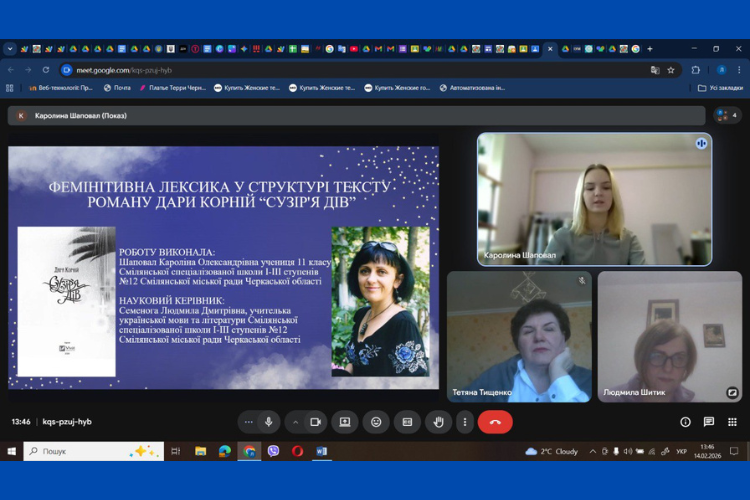Open more options three-dot menu
Screen dimensions: 750x500
click(x=464, y=422)
